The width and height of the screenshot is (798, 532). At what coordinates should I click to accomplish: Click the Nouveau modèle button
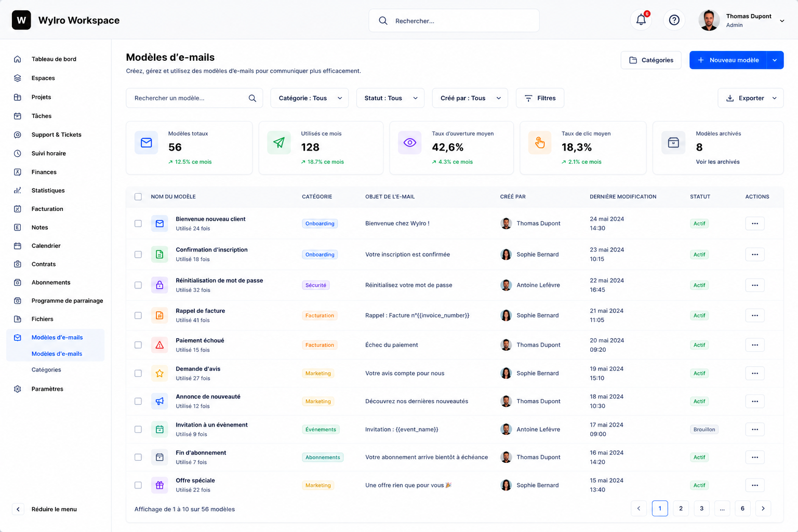(728, 60)
